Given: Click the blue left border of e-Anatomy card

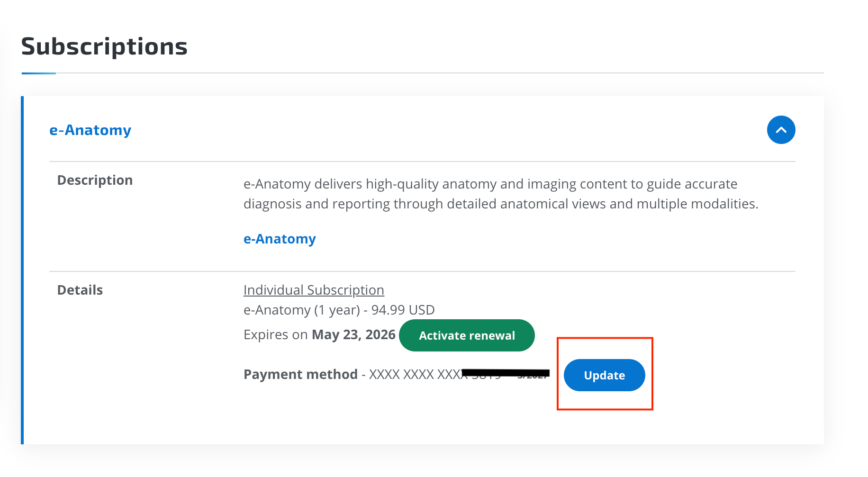Looking at the screenshot, I should coord(22,270).
